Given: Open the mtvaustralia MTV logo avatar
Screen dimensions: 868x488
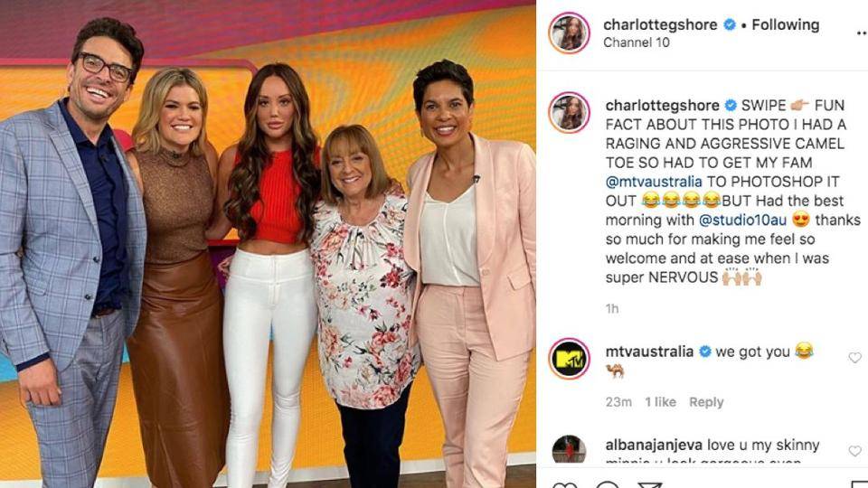Looking at the screenshot, I should [569, 359].
